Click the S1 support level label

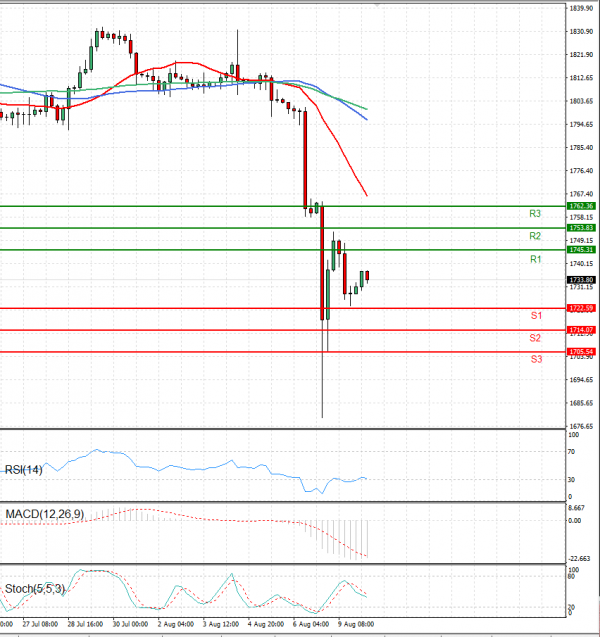536,315
